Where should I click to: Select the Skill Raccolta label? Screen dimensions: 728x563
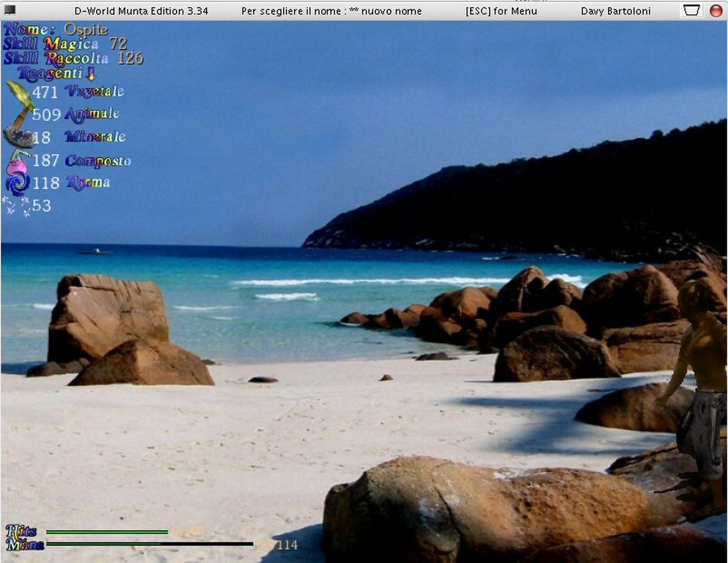[x=56, y=59]
